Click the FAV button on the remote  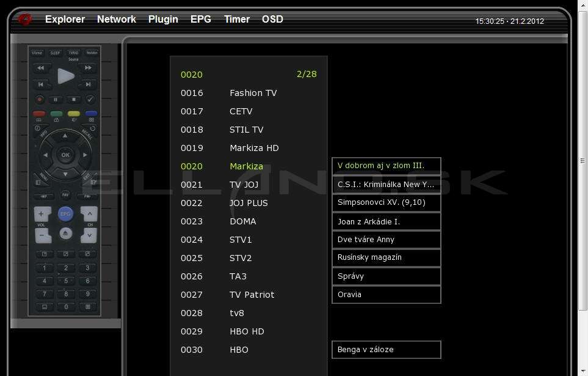(x=65, y=194)
